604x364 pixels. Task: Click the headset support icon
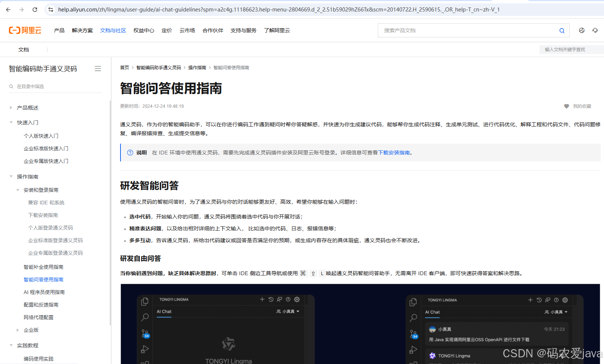pyautogui.click(x=595, y=30)
